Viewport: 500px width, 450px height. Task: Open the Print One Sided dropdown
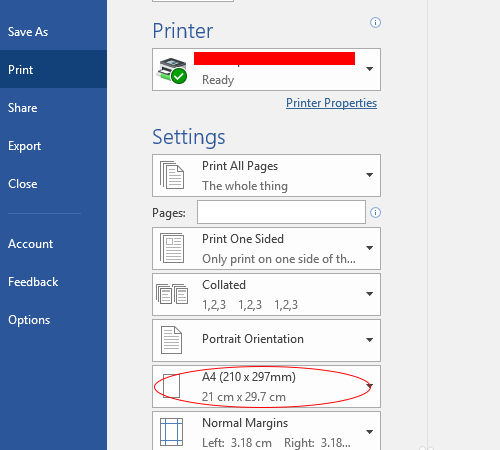pyautogui.click(x=266, y=248)
